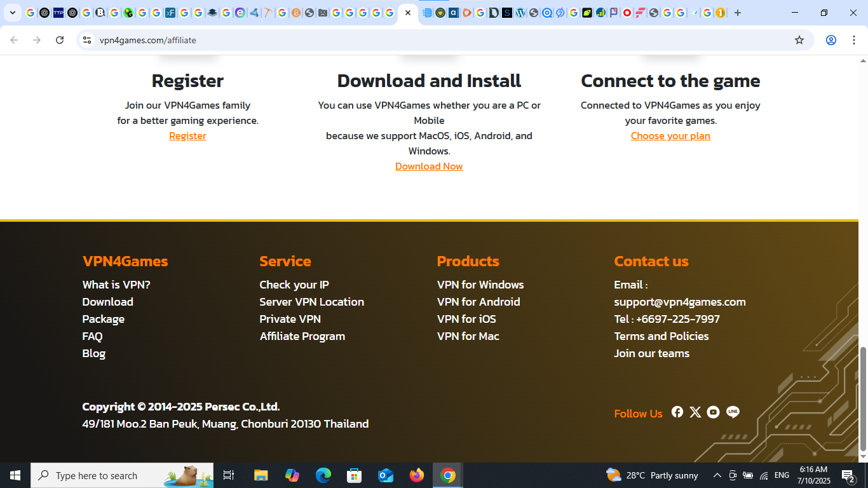Open the X (Twitter) social icon
This screenshot has height=488, width=868.
coord(695,412)
